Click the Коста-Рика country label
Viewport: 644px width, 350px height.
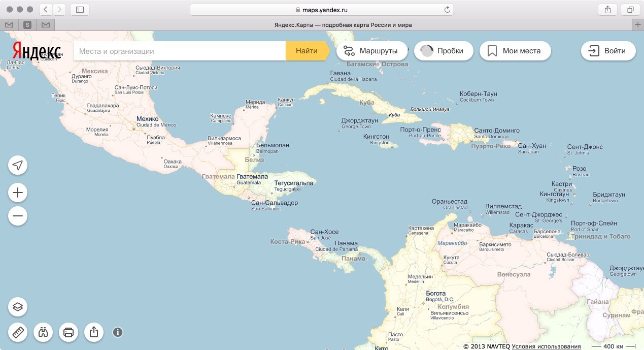(287, 242)
